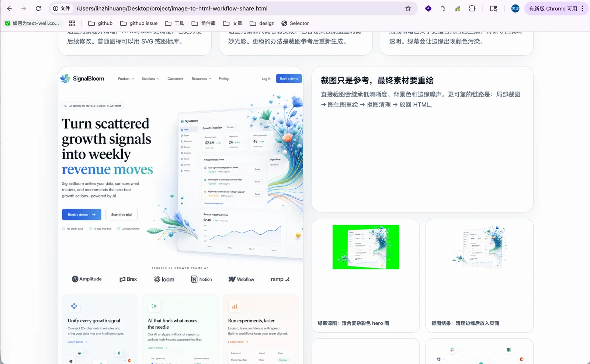Open the design bookmark folder

[x=262, y=23]
